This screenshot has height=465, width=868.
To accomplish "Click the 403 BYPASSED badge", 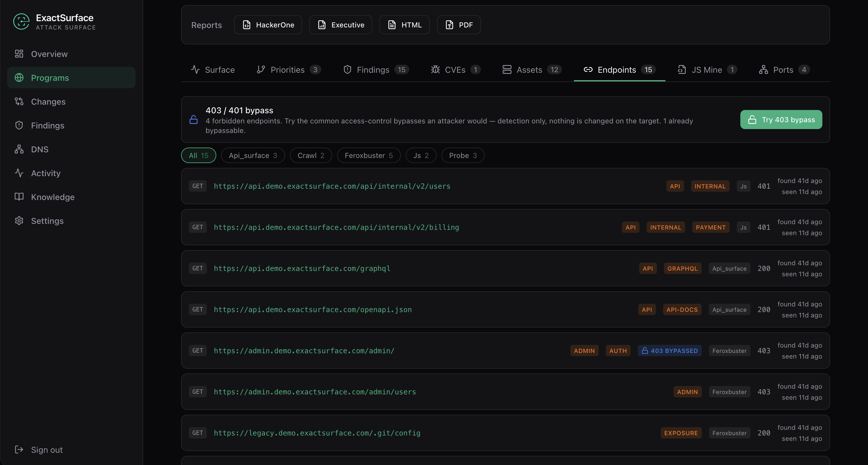I will pyautogui.click(x=670, y=351).
